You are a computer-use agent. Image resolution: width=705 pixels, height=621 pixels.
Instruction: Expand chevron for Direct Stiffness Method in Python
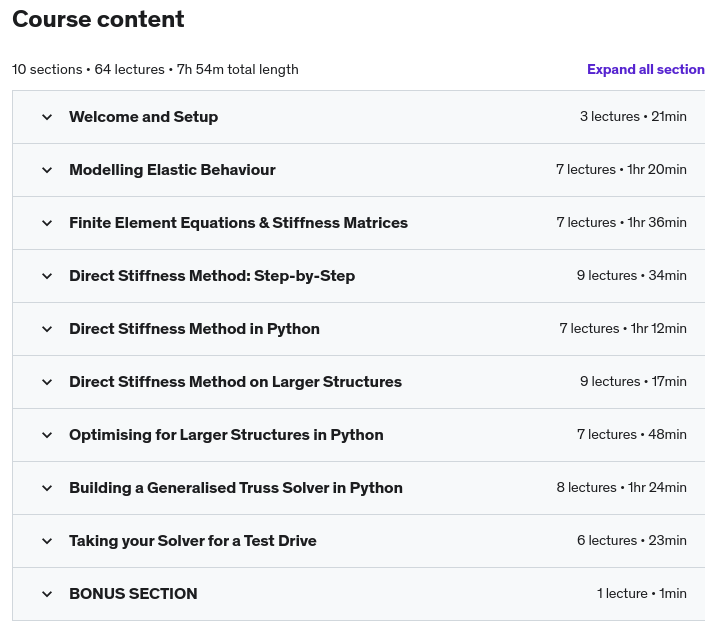coord(47,329)
